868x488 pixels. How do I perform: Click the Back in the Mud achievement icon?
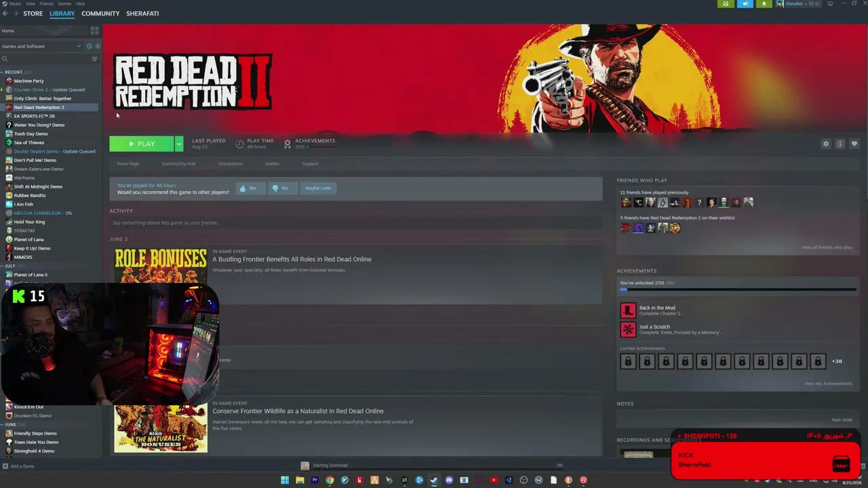[628, 310]
